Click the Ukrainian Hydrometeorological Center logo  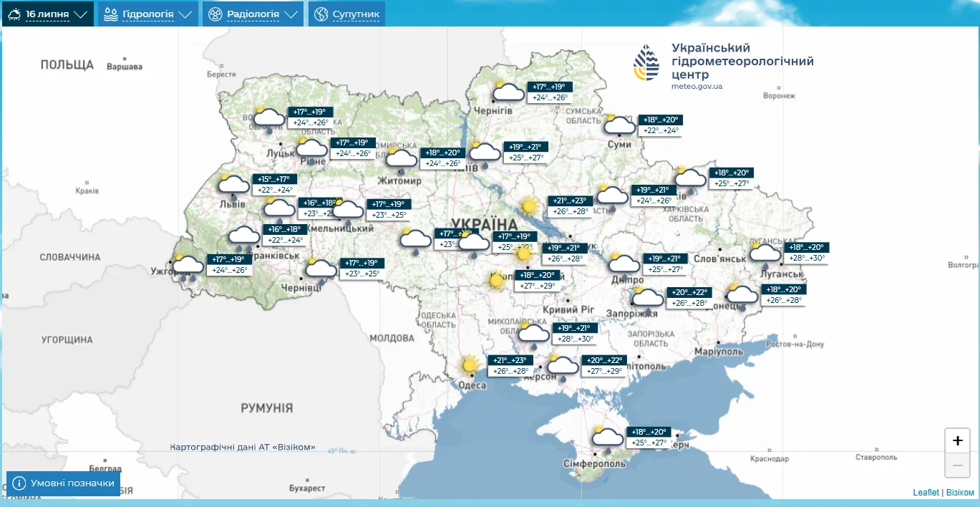tap(646, 63)
